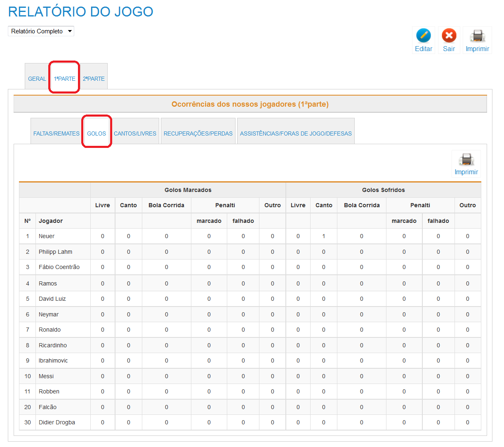Click player name Neuer in the table
The image size is (504, 447).
click(47, 236)
